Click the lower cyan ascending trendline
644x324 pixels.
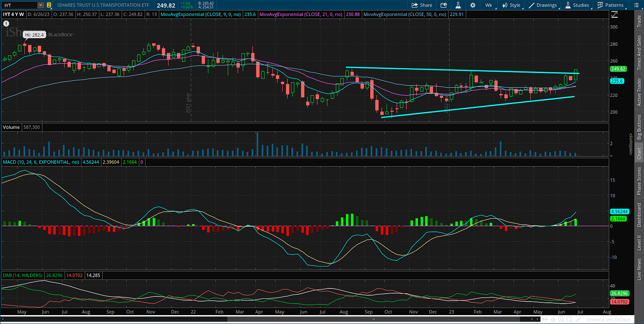point(478,107)
